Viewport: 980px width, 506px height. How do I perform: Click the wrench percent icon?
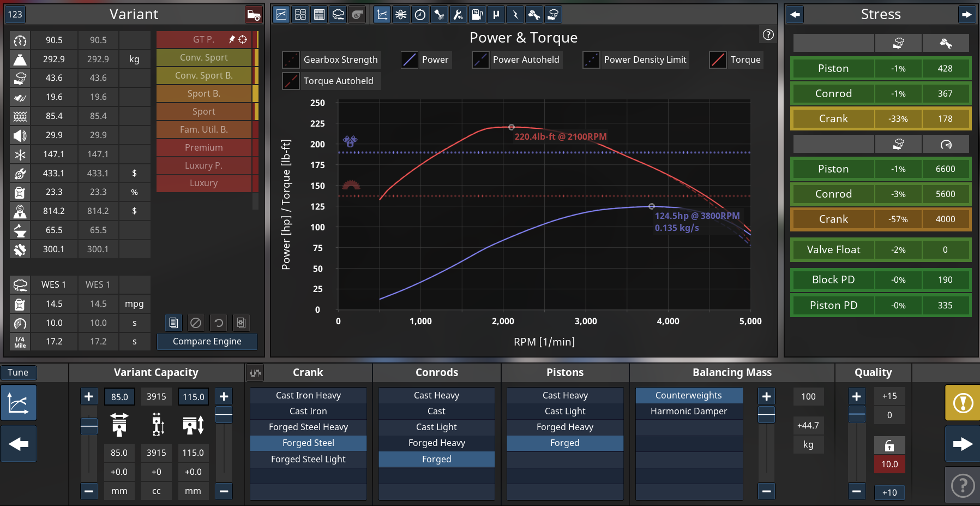458,15
